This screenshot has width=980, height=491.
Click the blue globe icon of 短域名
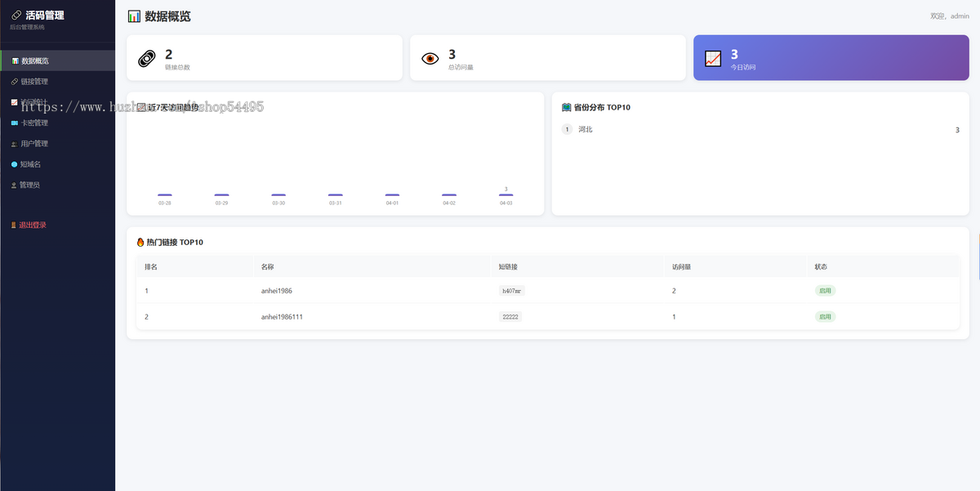coord(14,164)
